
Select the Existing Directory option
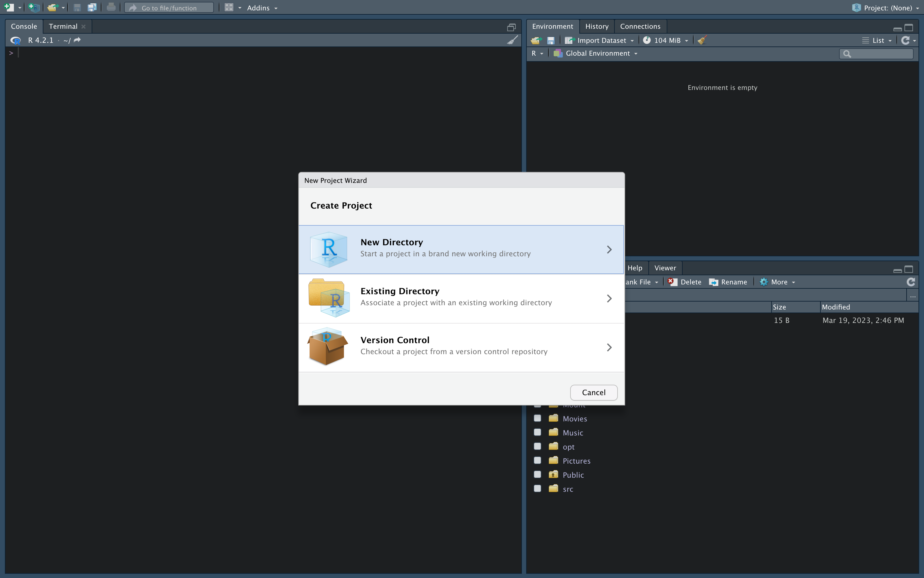461,298
